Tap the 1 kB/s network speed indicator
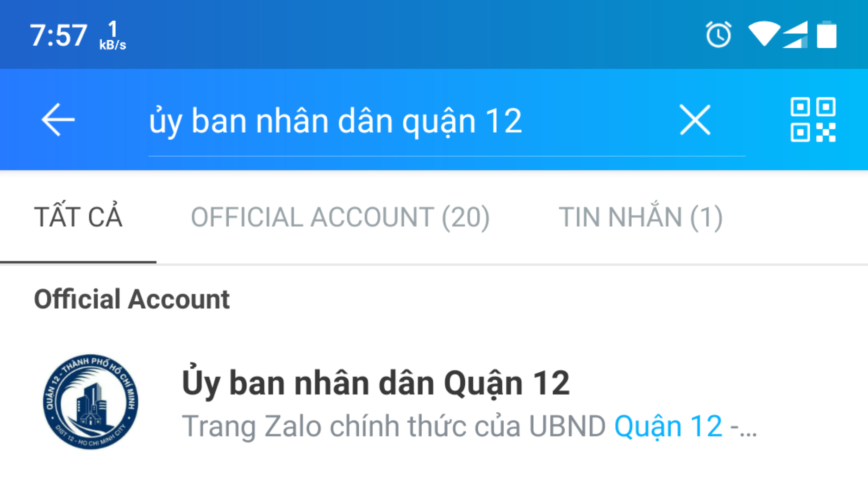This screenshot has width=868, height=500. tap(112, 35)
